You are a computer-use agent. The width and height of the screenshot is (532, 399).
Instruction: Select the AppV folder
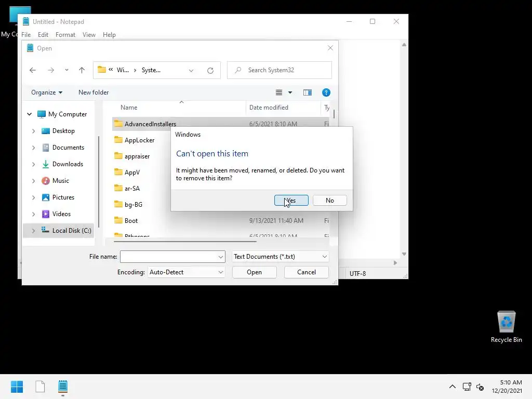coord(132,172)
